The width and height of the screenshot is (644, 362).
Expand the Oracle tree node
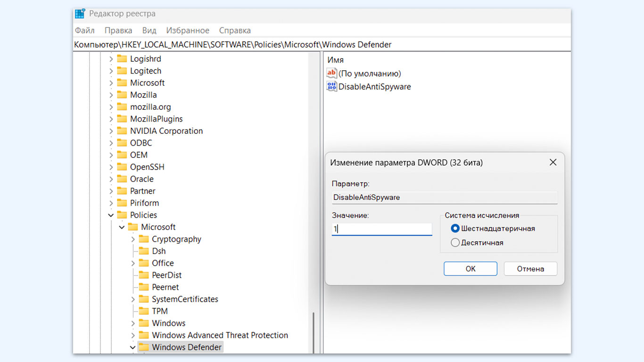tap(111, 179)
